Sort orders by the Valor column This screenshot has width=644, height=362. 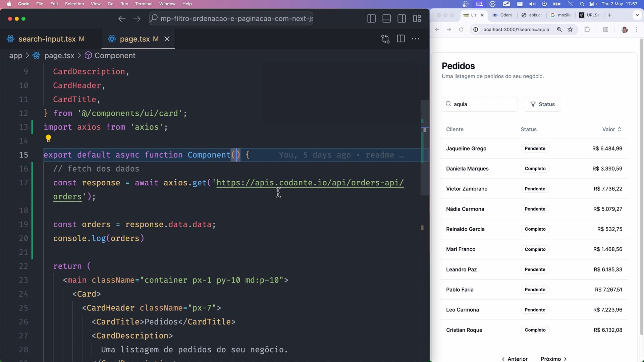pyautogui.click(x=611, y=129)
